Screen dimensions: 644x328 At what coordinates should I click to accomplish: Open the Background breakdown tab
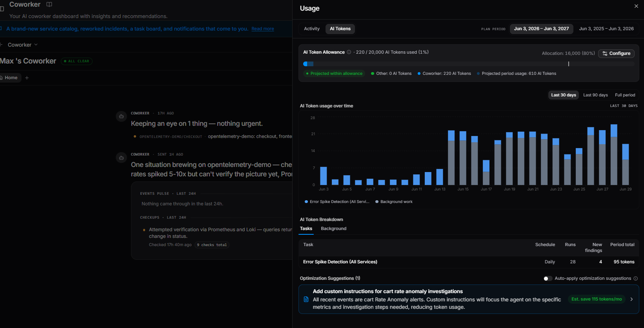click(x=333, y=229)
